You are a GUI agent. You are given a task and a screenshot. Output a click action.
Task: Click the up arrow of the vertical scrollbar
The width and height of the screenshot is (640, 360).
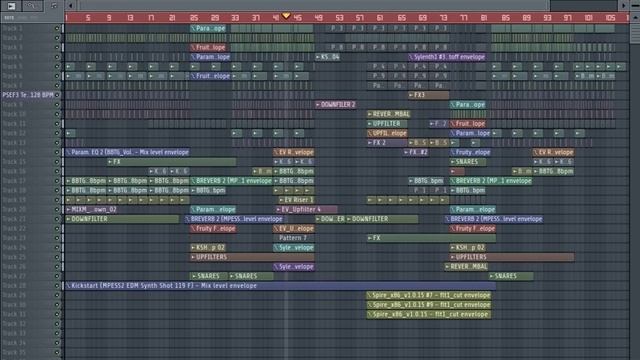click(635, 18)
